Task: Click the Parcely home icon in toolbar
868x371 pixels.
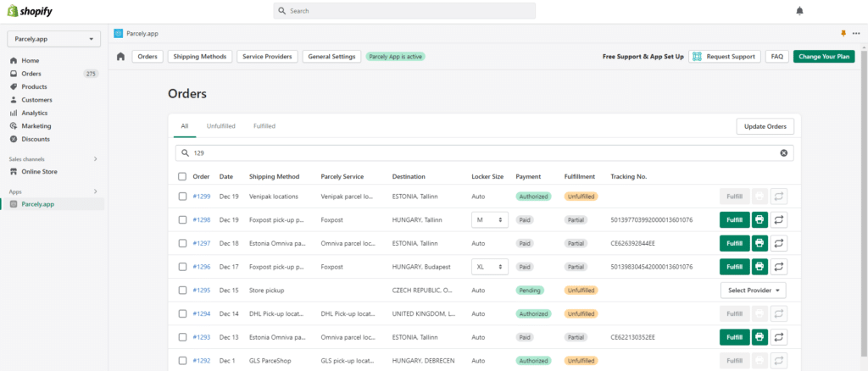Action: coord(120,57)
